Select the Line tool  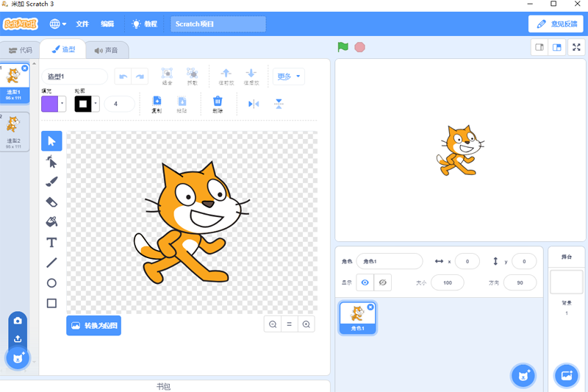[51, 263]
